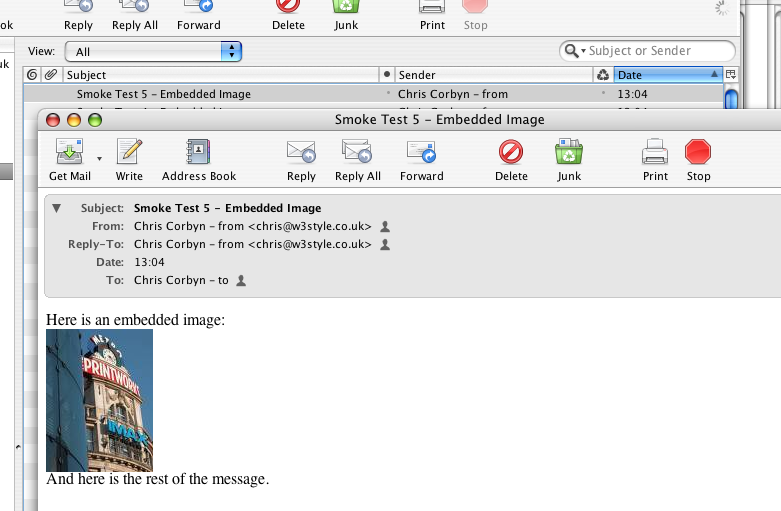Mark as Junk in the Smoke Test 5 window
781x511 pixels.
point(569,159)
